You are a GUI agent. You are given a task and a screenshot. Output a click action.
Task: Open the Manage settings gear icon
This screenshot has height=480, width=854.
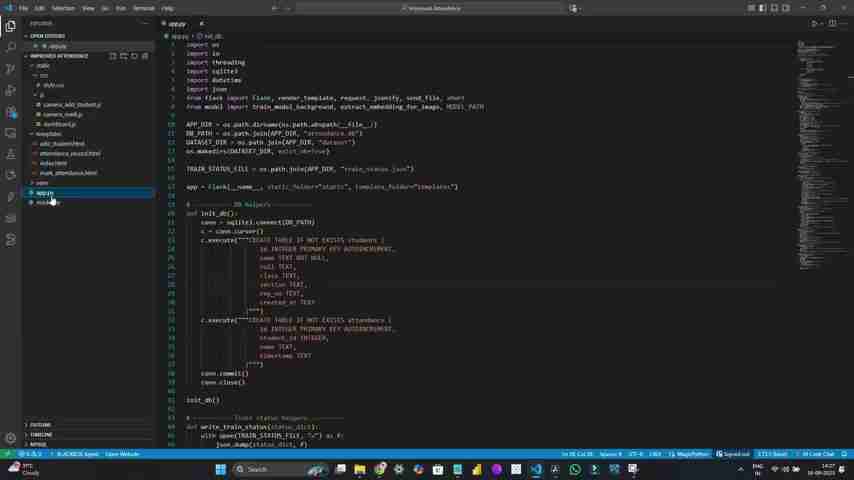tap(10, 437)
